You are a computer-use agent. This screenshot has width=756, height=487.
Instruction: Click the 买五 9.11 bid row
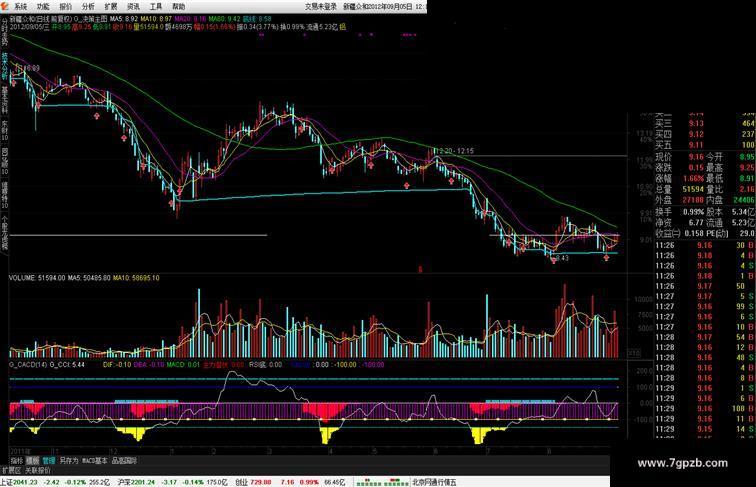tap(705, 145)
